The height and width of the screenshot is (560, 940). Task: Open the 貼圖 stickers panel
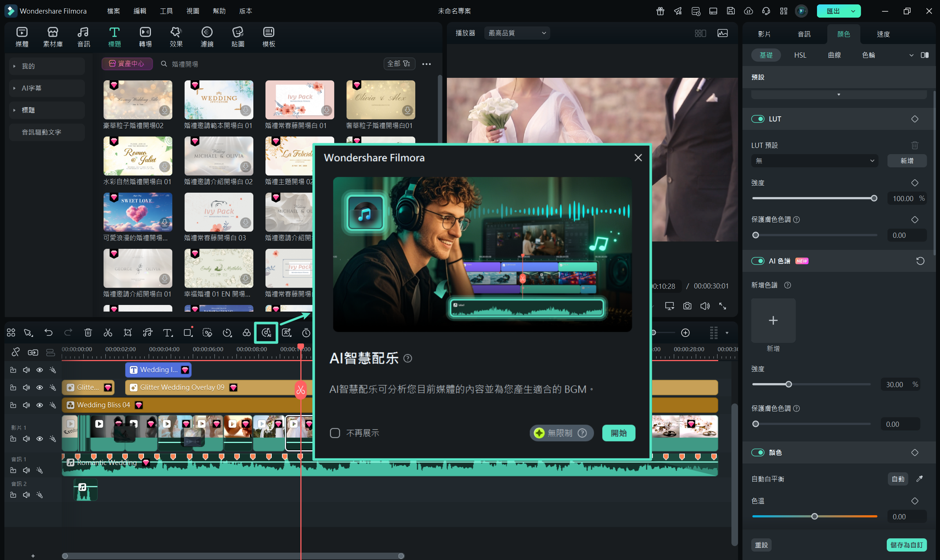pos(238,37)
